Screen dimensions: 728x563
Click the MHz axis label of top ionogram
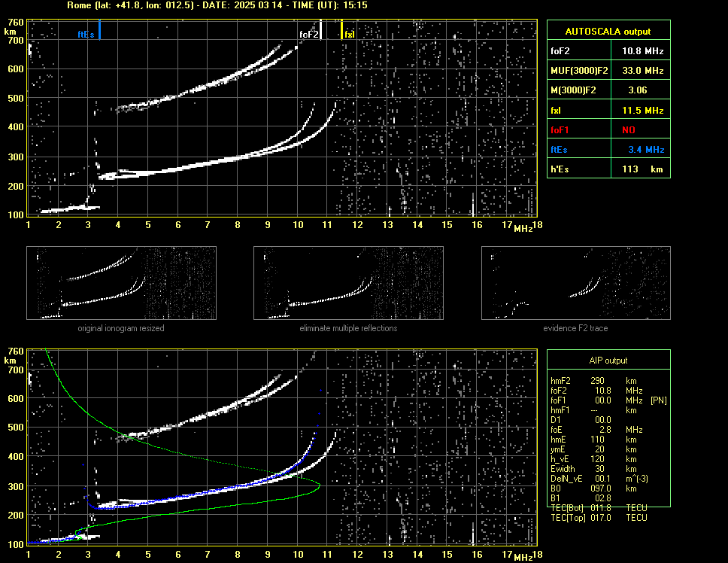click(x=523, y=229)
